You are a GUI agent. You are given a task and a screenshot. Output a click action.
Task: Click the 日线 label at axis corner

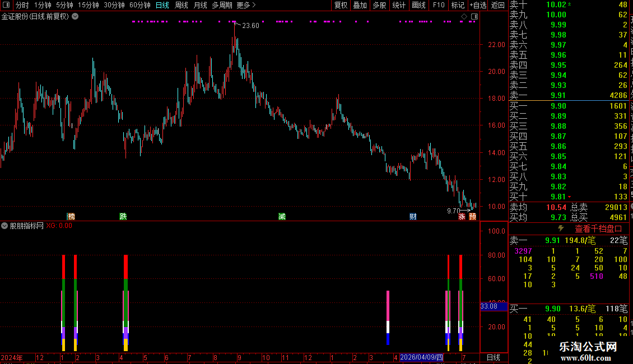494,357
